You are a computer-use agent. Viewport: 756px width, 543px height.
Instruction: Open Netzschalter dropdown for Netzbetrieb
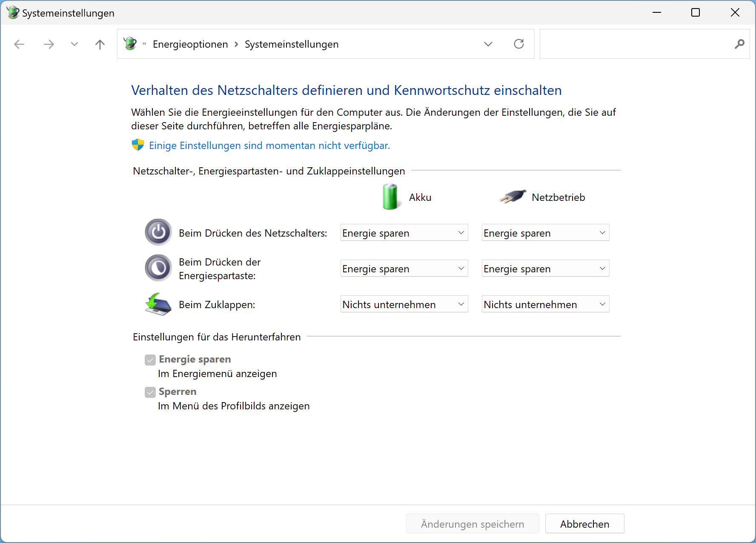546,233
